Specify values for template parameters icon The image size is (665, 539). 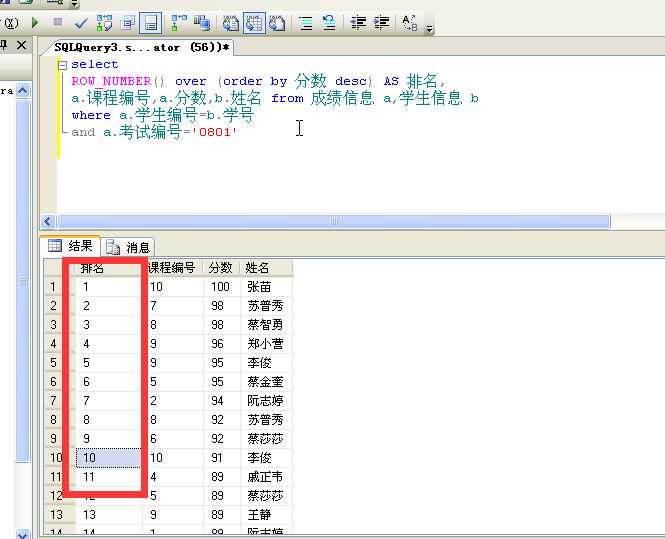pyautogui.click(x=410, y=23)
